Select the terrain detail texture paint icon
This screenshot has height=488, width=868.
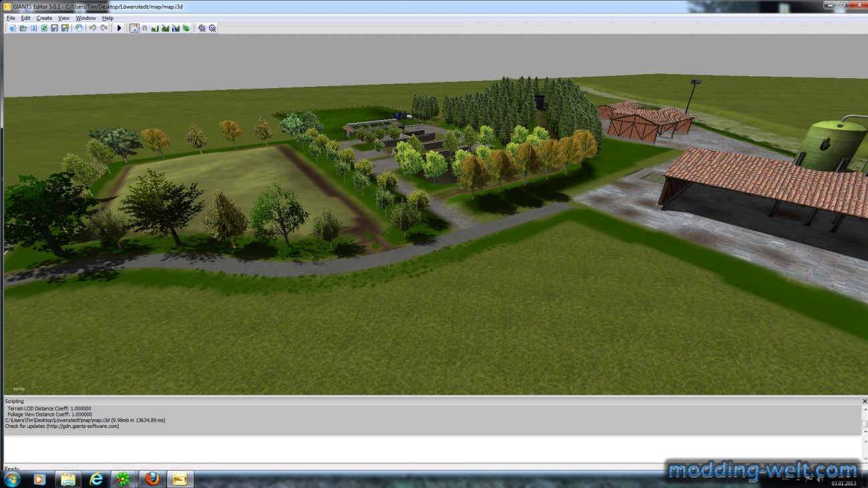176,28
